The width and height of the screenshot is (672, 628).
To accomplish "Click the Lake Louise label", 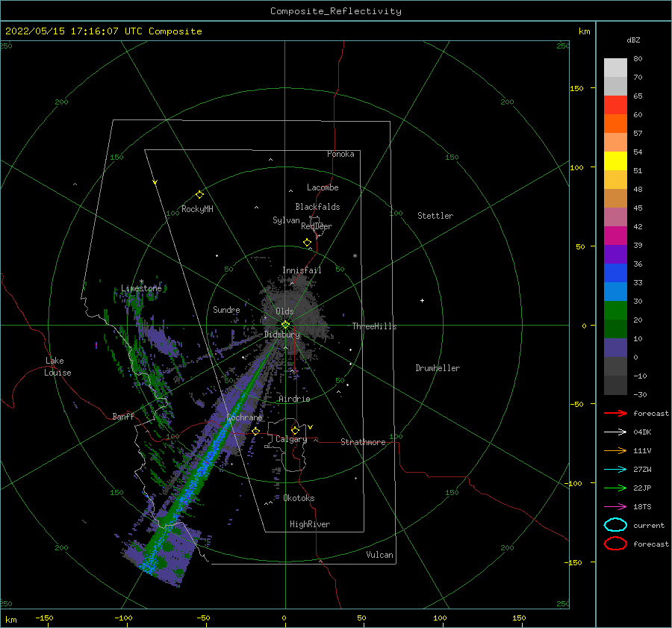I will (x=57, y=367).
